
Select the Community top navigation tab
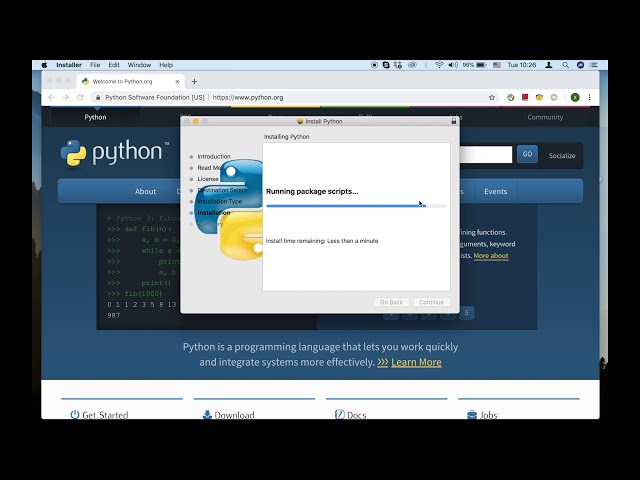545,117
